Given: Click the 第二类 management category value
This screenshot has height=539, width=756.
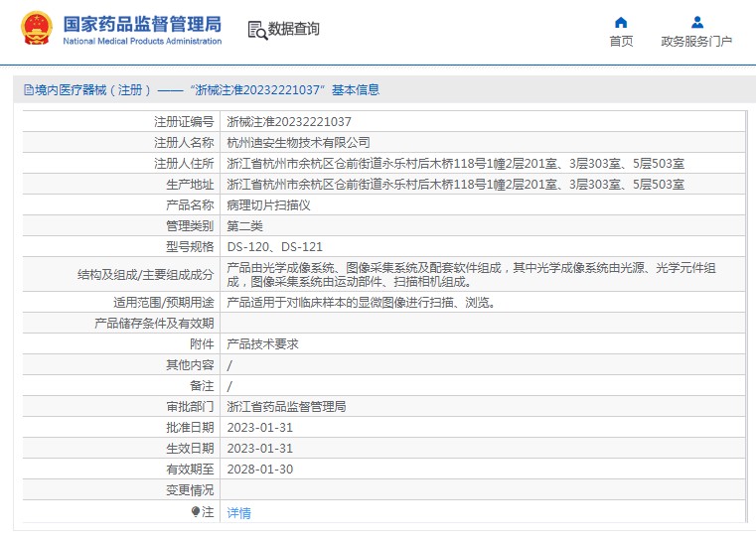Looking at the screenshot, I should tap(244, 226).
